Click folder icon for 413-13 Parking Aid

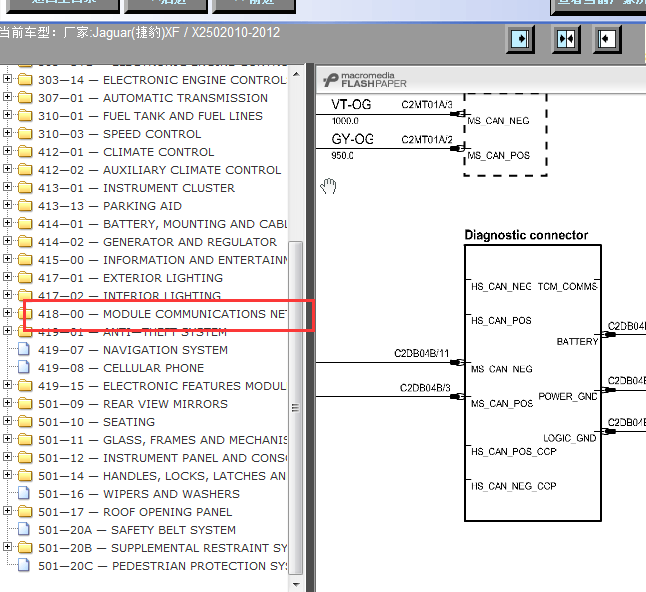25,206
